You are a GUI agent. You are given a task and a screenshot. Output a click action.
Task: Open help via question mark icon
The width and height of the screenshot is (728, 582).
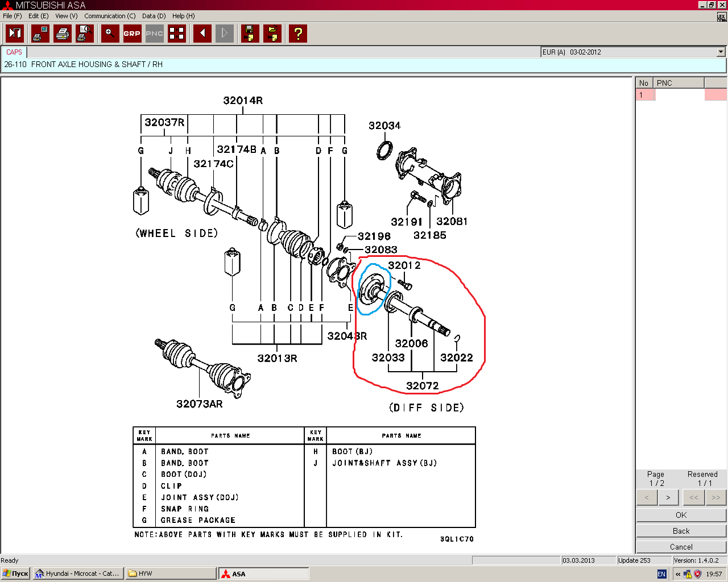[297, 34]
